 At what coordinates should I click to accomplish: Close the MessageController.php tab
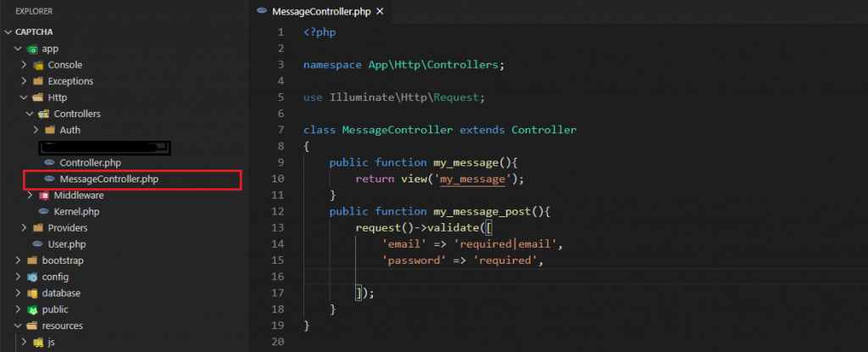(379, 13)
